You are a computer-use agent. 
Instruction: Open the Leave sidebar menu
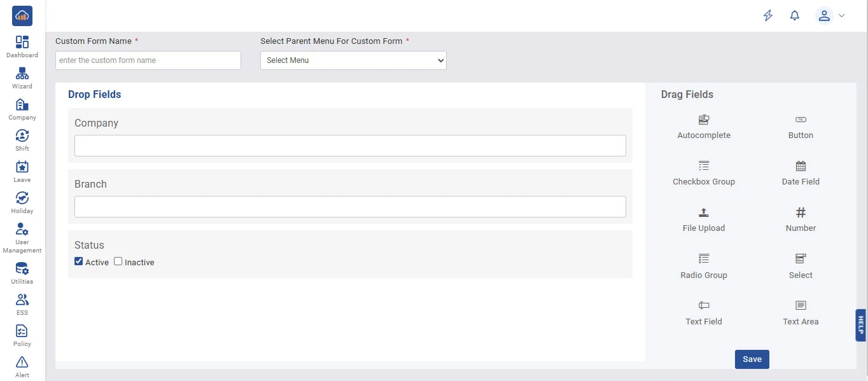[x=22, y=171]
